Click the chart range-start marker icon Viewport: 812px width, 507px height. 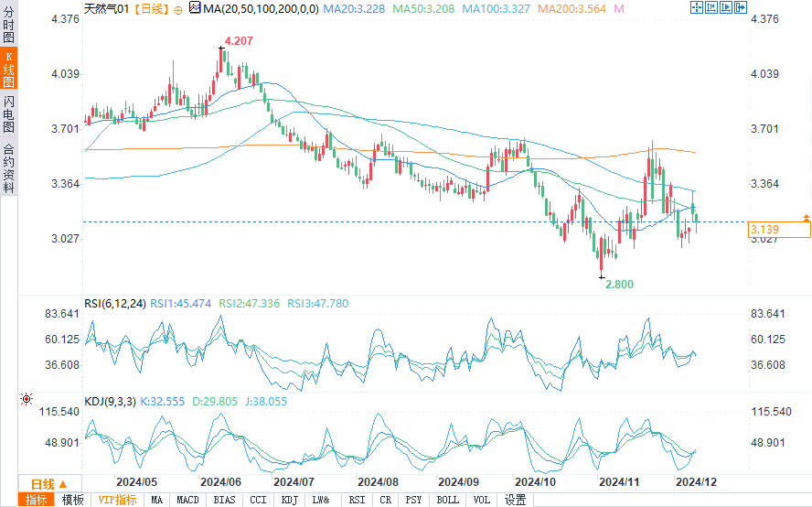click(x=711, y=7)
